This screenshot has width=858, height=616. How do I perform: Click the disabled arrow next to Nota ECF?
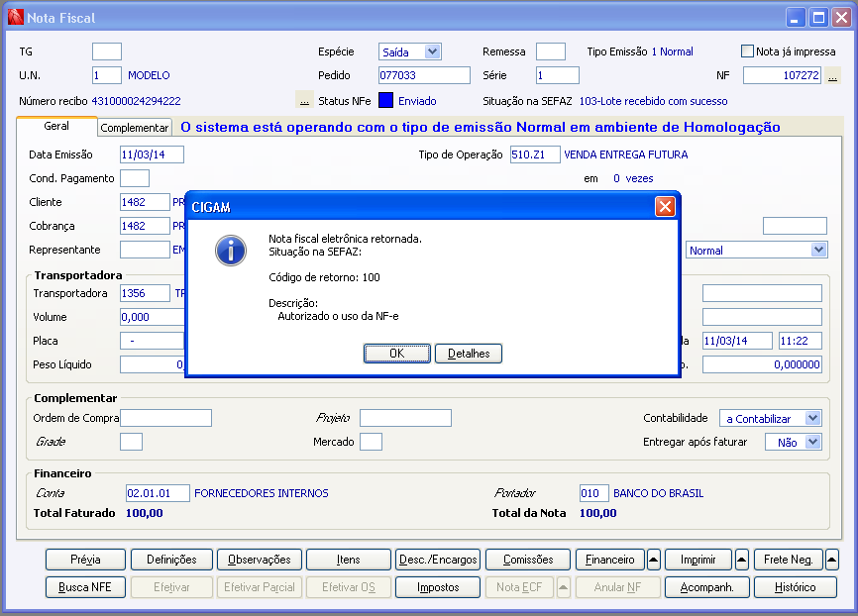(x=564, y=587)
